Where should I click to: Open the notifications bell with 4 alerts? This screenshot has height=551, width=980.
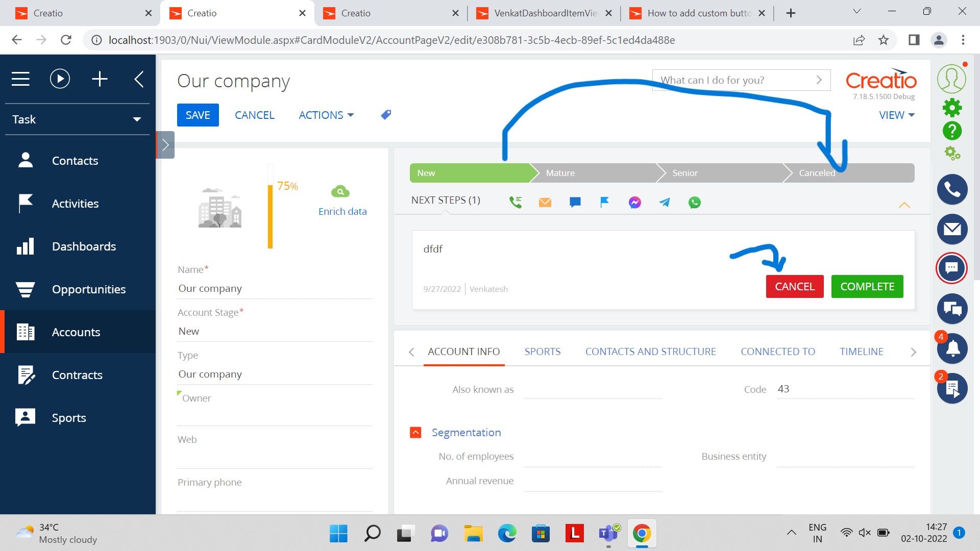(x=951, y=348)
